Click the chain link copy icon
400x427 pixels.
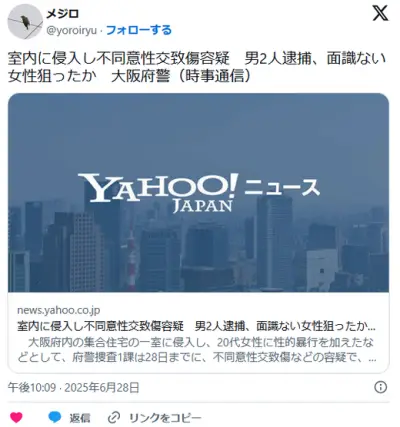[x=114, y=417]
